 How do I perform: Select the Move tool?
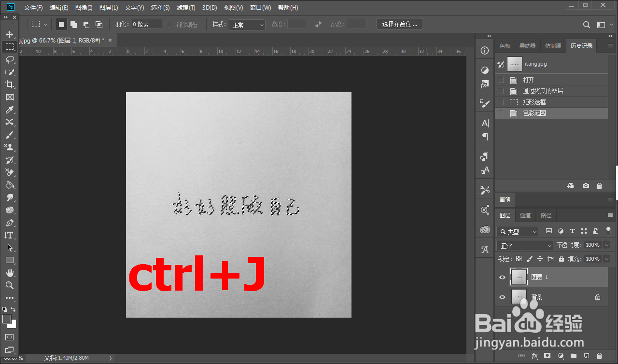9,34
